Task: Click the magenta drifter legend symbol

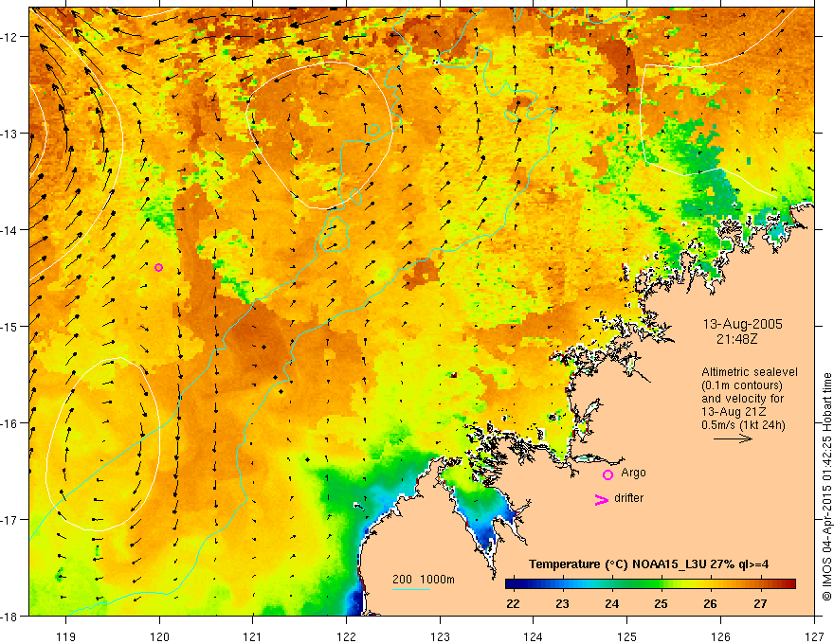Action: 601,499
